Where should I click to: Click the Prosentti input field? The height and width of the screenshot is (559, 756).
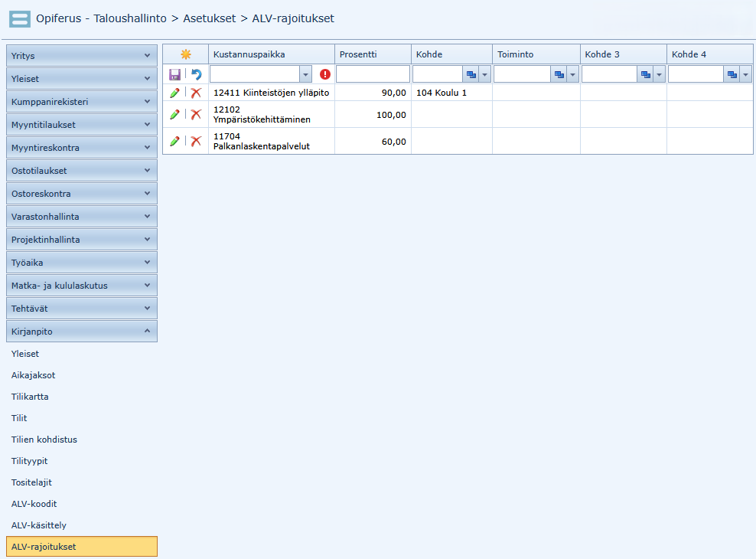(373, 74)
